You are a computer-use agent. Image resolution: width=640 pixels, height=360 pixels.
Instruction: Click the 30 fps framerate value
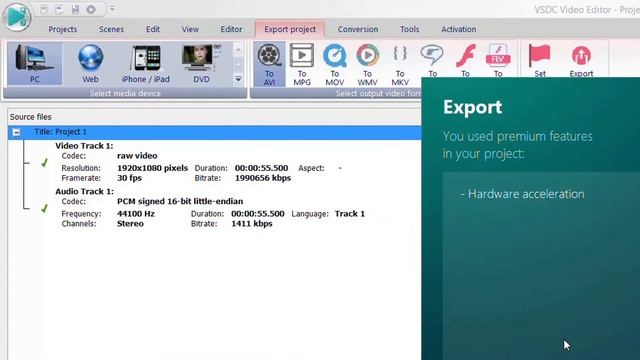[129, 178]
